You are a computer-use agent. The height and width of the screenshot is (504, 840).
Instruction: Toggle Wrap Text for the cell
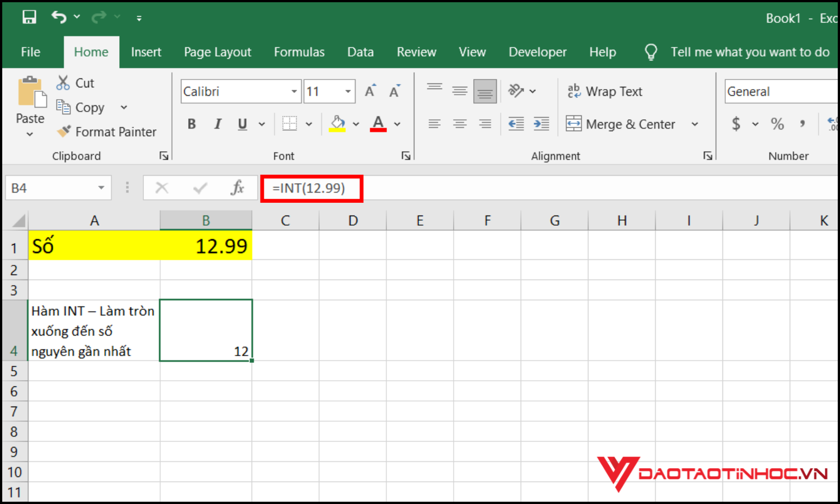pos(605,91)
